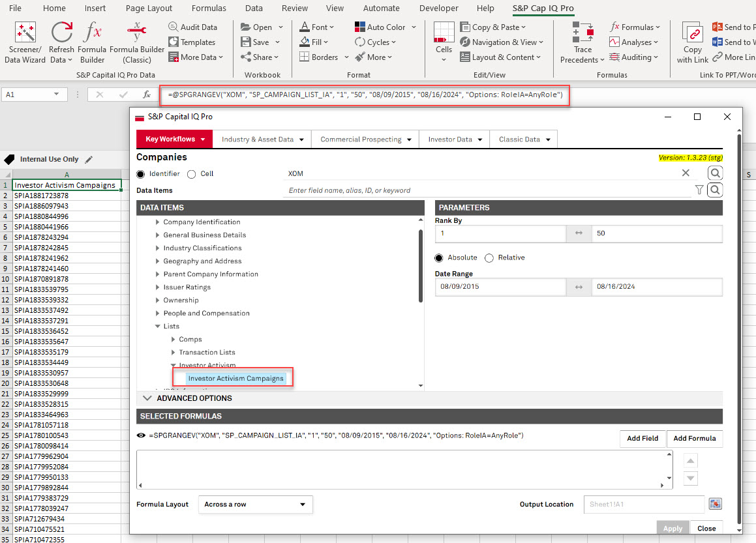The width and height of the screenshot is (756, 543).
Task: Click the Data Items tree vertical scrollbar
Action: 421,266
